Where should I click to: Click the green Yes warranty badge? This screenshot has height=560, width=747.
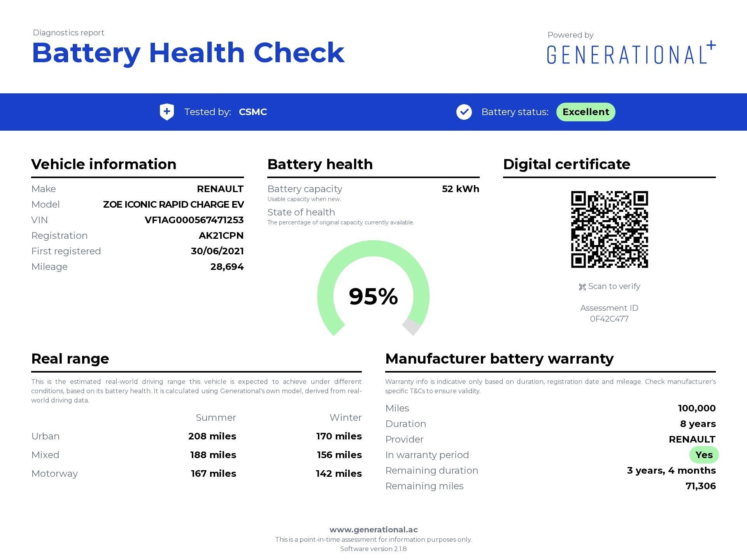704,455
